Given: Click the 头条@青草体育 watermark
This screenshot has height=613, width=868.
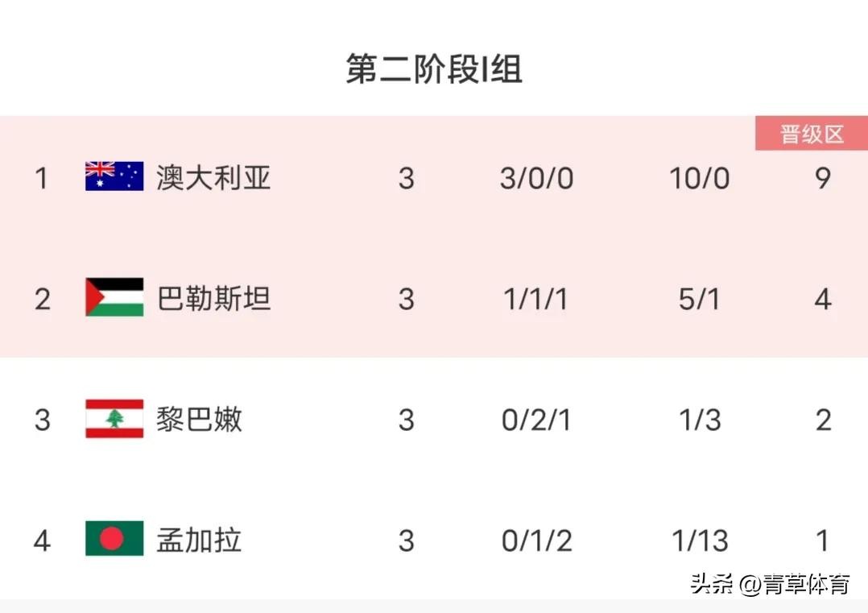Looking at the screenshot, I should point(770,584).
